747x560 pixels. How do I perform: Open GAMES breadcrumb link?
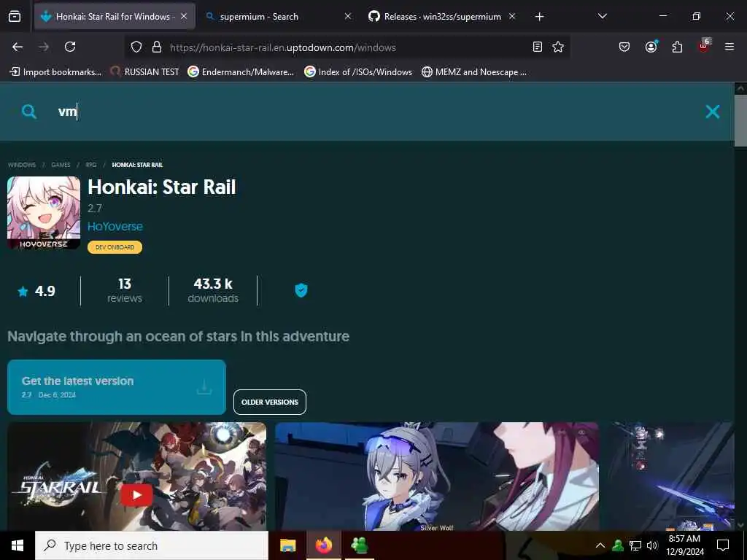(x=61, y=165)
